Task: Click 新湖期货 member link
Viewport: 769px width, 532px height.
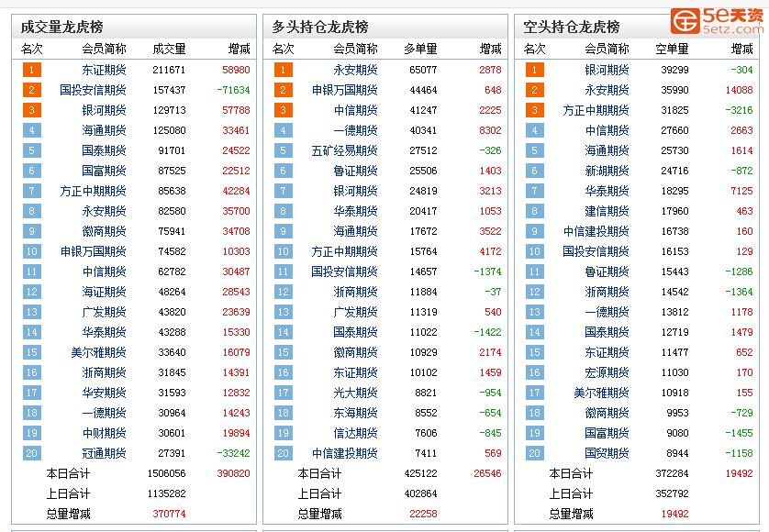Action: pyautogui.click(x=607, y=171)
